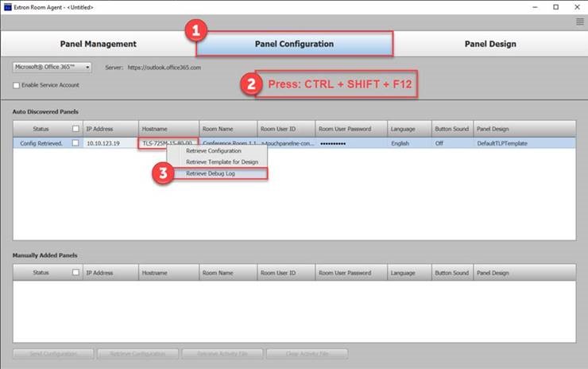Click the Room User Password field
Image resolution: width=588 pixels, height=369 pixels.
(x=350, y=143)
